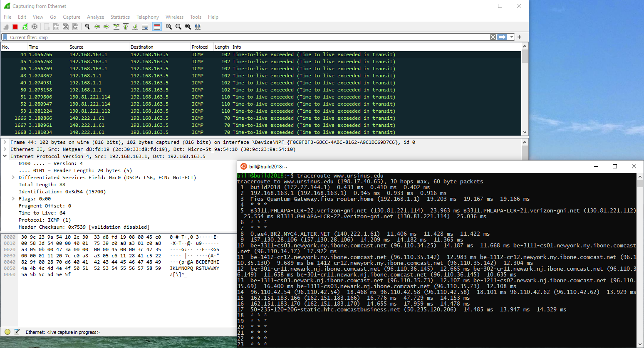This screenshot has height=348, width=644.
Task: Click the expert information status circle
Action: click(7, 332)
